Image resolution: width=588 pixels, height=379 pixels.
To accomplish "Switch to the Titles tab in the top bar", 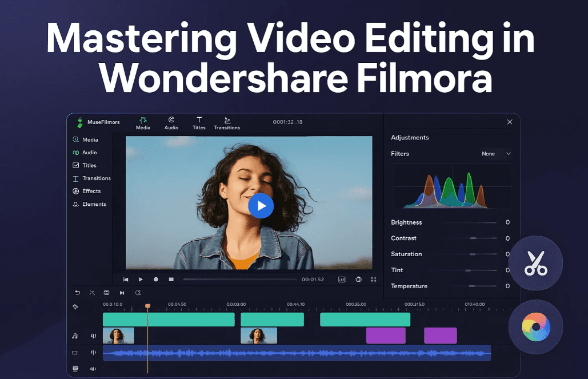I will (x=199, y=123).
